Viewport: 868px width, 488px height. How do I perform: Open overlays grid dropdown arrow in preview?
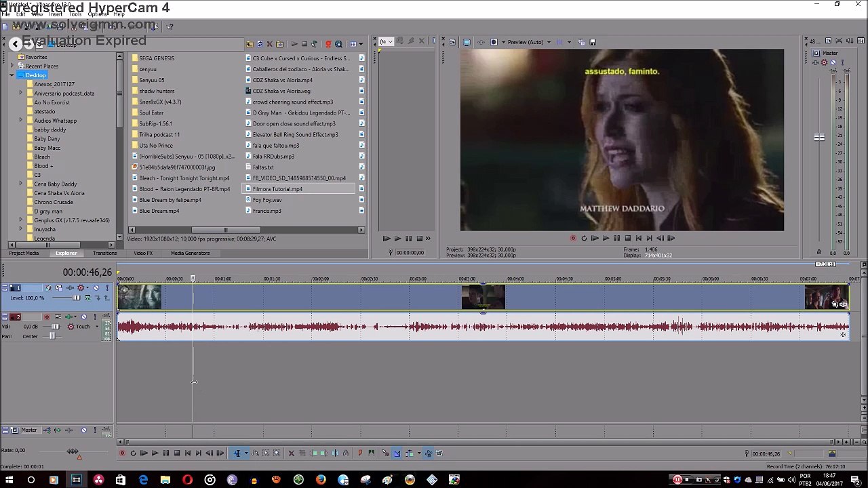pyautogui.click(x=569, y=42)
